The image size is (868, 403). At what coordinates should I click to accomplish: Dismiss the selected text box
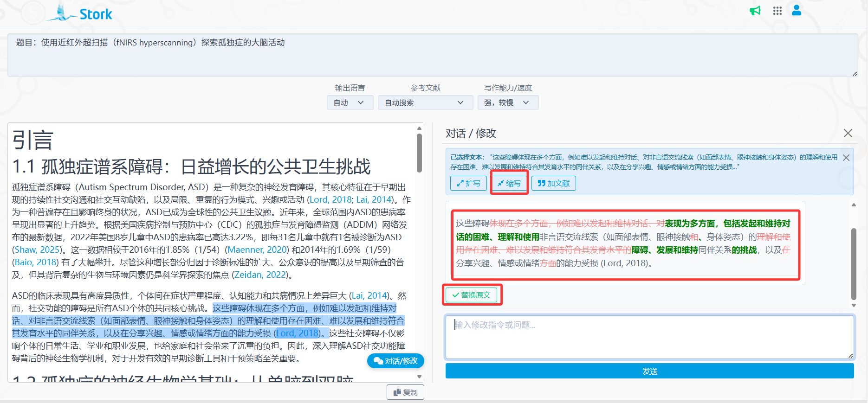point(846,158)
